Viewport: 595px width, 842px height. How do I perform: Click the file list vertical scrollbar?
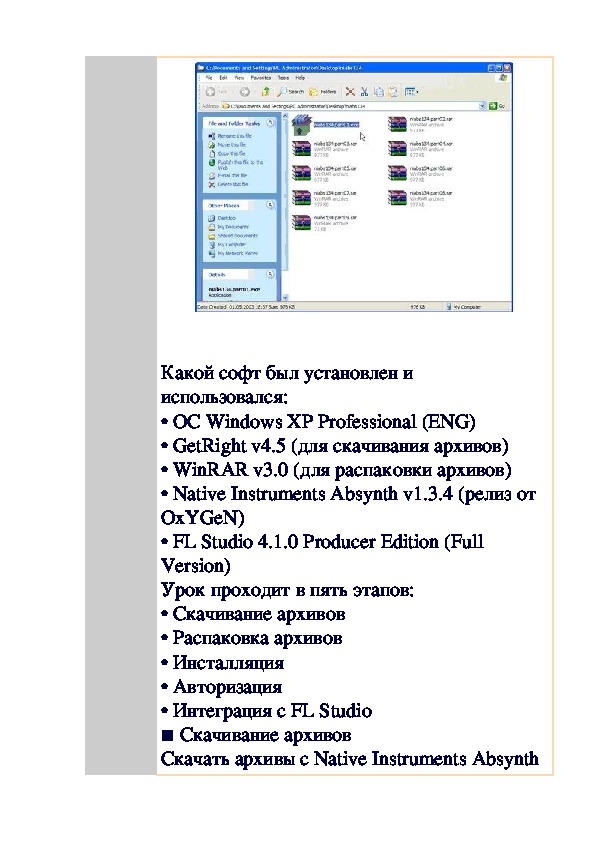pos(285,207)
